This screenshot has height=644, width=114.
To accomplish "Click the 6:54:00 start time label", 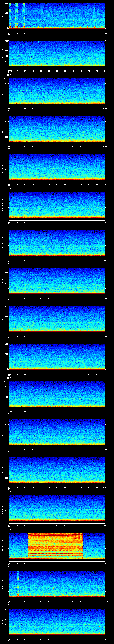I will (x=9, y=412).
